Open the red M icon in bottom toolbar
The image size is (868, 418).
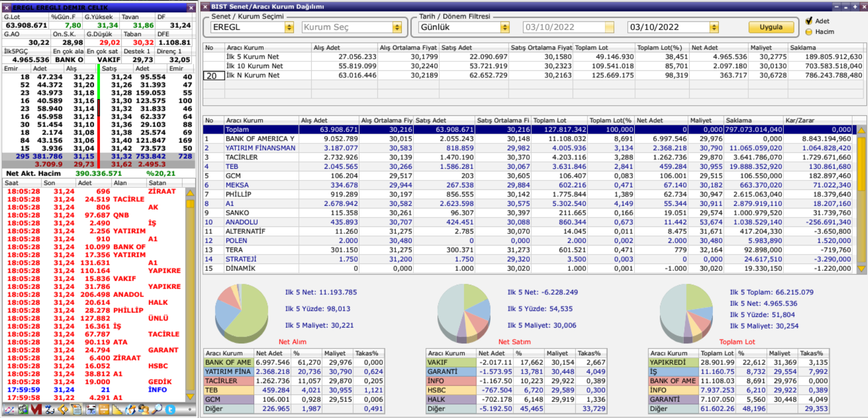(36, 410)
